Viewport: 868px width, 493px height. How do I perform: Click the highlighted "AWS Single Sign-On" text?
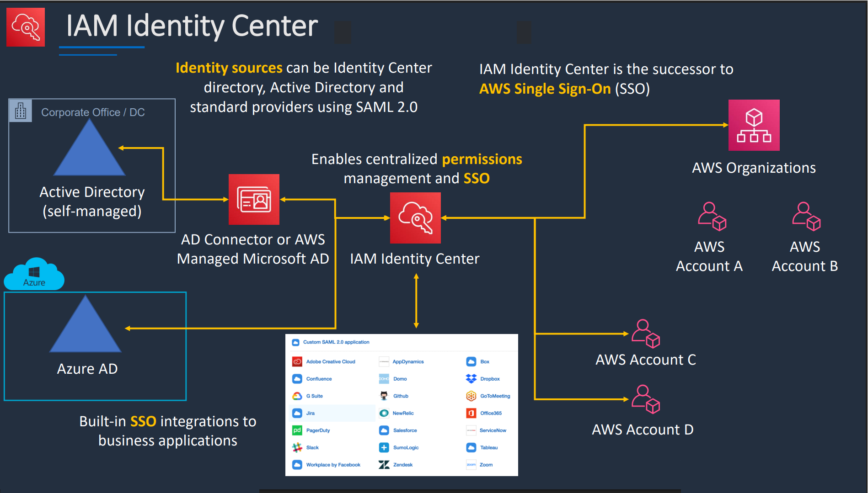545,89
